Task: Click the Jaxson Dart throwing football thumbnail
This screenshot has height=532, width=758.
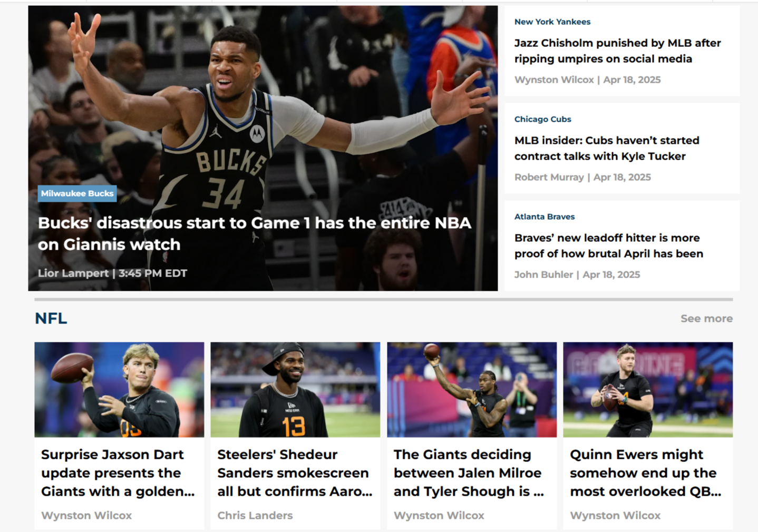Action: click(x=119, y=390)
